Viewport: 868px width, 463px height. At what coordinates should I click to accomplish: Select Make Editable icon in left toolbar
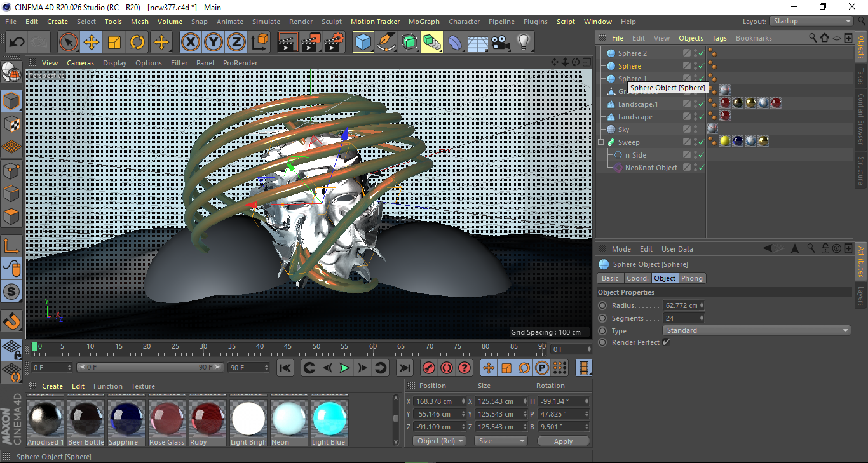(11, 72)
